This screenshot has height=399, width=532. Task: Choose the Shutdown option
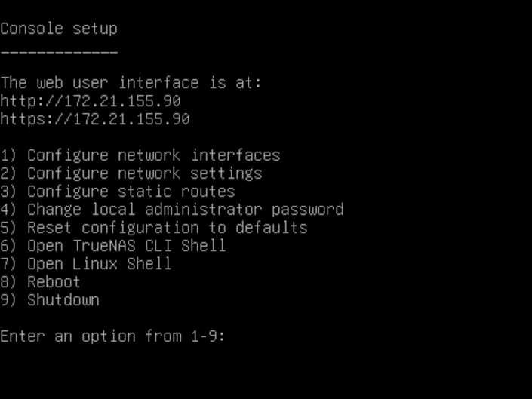pyautogui.click(x=63, y=300)
